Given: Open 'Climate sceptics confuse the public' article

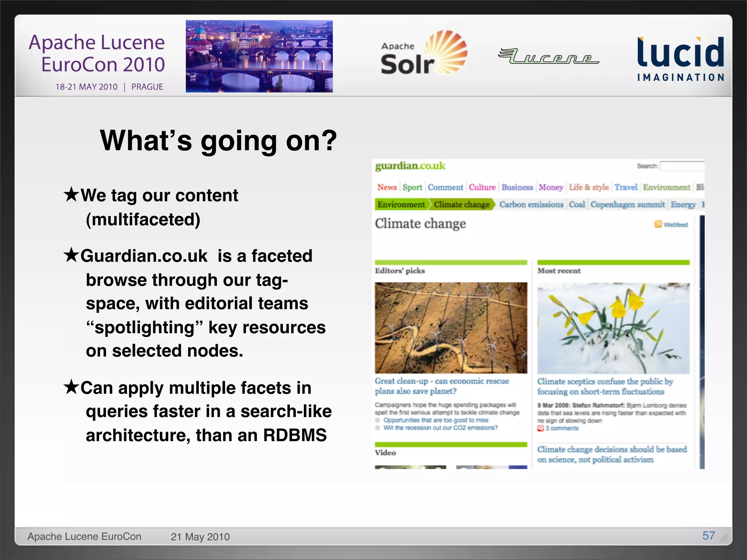Looking at the screenshot, I should 605,386.
